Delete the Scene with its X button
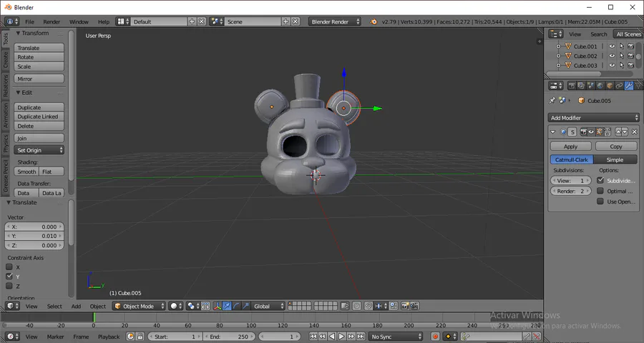This screenshot has width=644, height=343. point(296,21)
